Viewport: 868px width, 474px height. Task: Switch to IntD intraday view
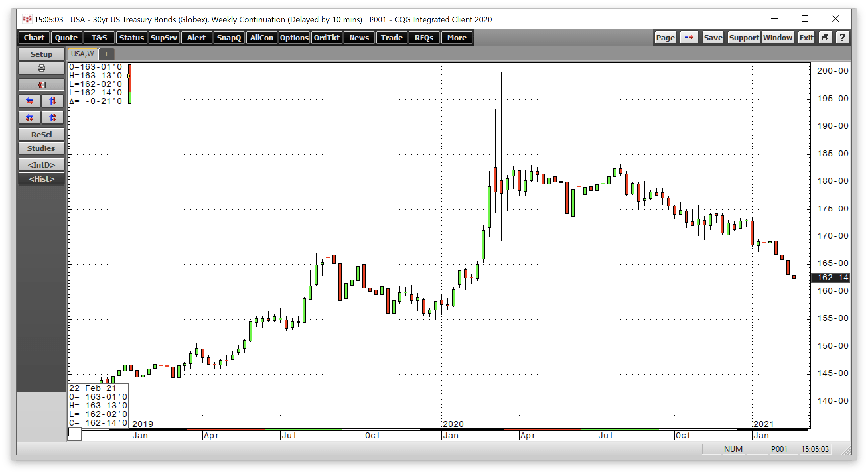tap(41, 165)
